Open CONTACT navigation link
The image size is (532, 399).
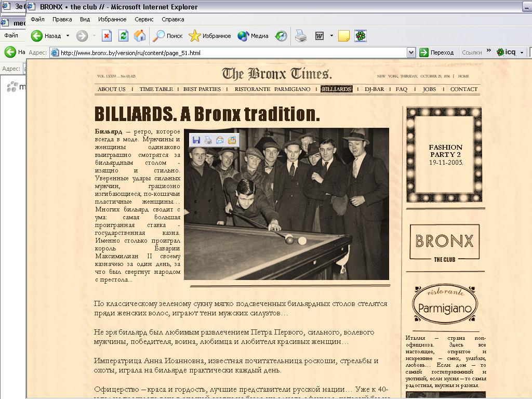464,89
